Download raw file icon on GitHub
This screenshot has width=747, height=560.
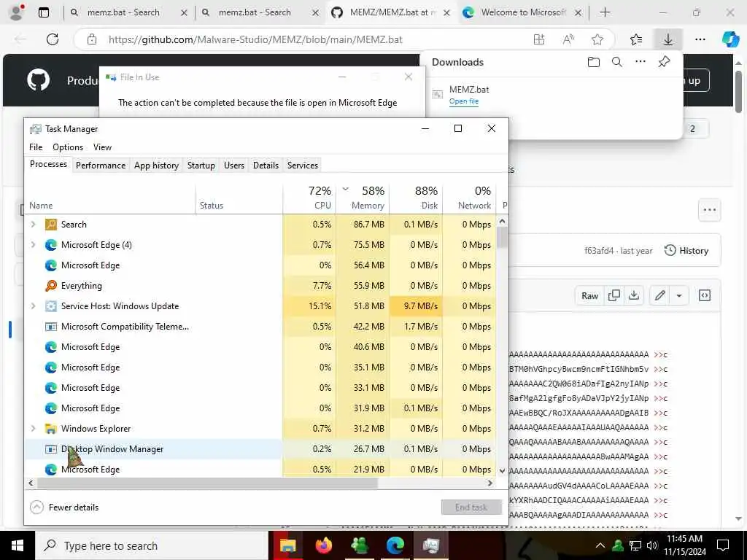tap(634, 296)
